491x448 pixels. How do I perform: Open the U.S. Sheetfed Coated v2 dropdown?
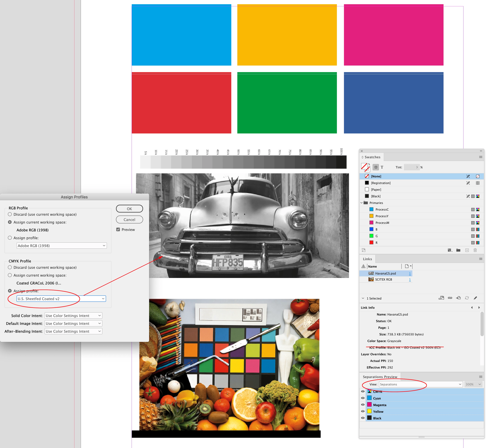click(61, 299)
